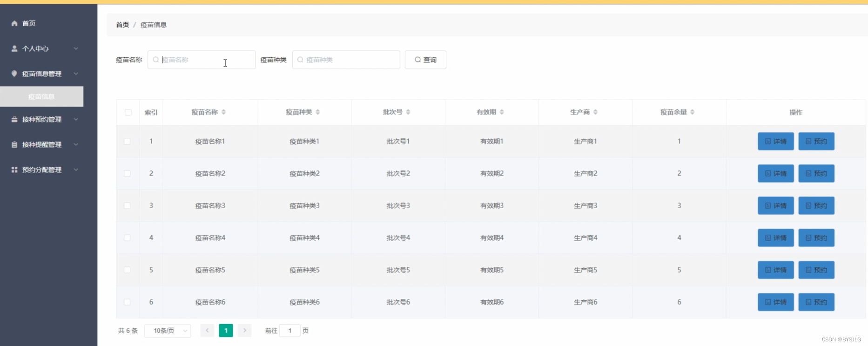
Task: Click the 疫苗种类4 table cell
Action: (x=304, y=237)
